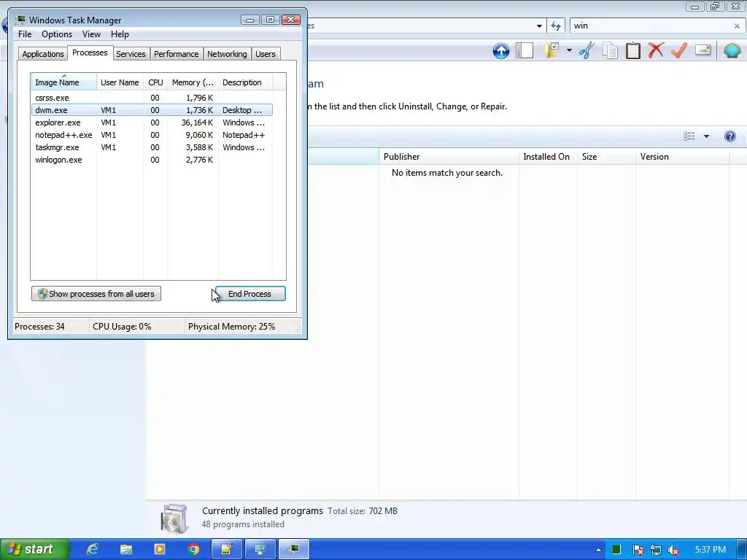
Task: Click the red X Delete icon
Action: 656,50
